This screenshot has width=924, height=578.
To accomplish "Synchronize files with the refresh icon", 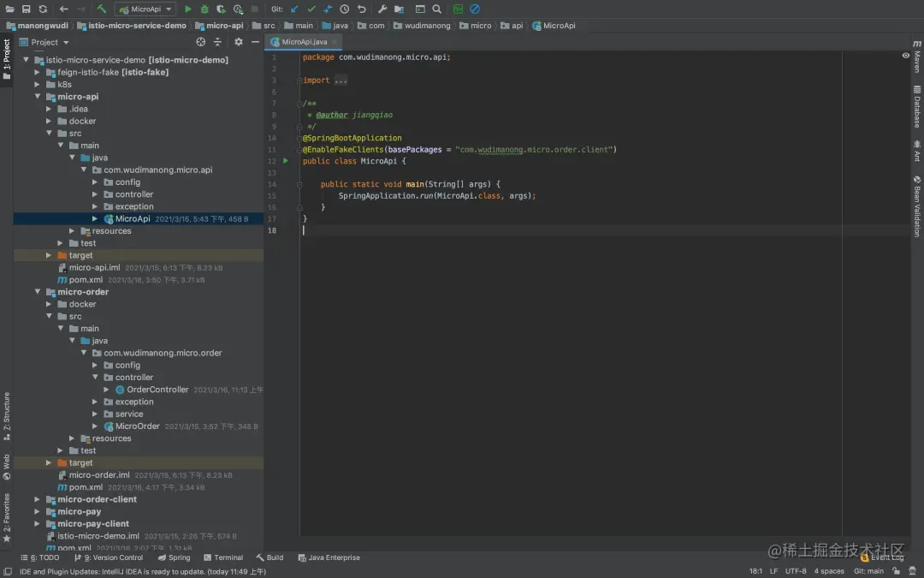I will coord(43,9).
